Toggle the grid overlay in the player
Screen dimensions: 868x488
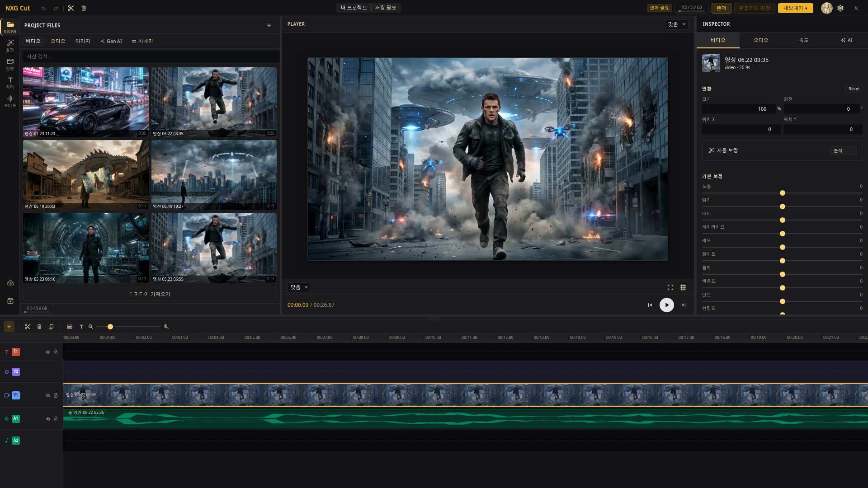click(683, 287)
